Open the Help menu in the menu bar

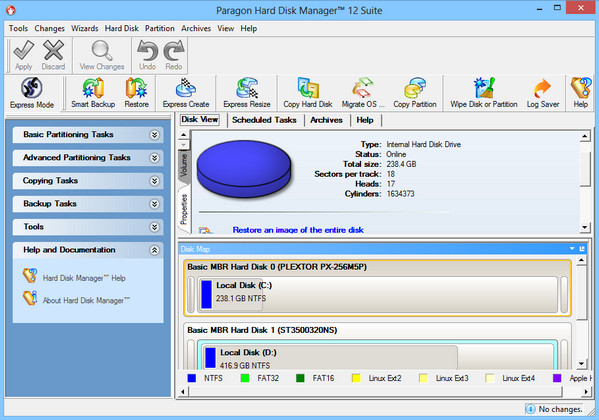[x=249, y=28]
